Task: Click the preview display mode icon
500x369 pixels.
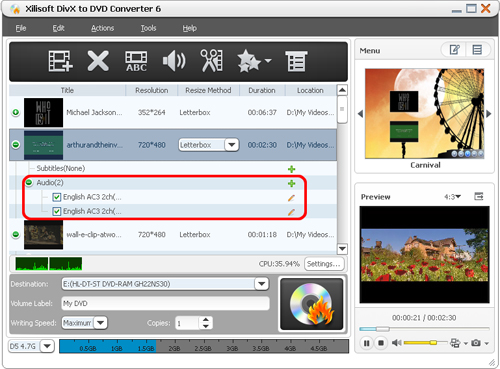Action: (x=455, y=343)
